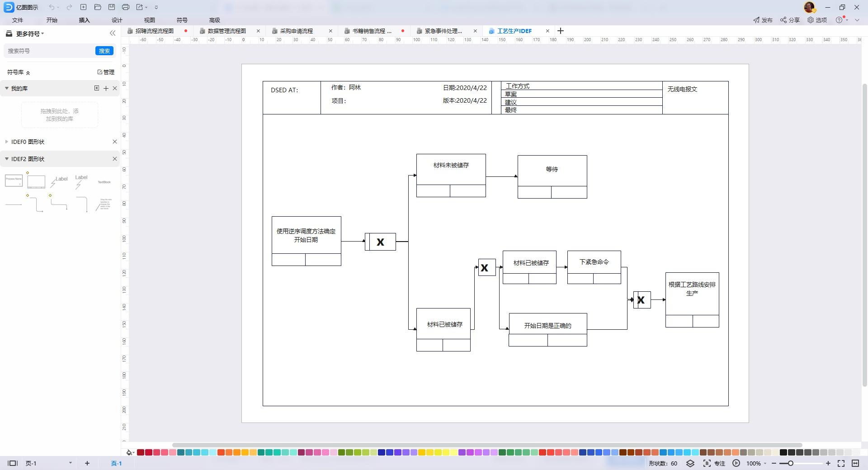Expand the IDEF0 图形状 library
The height and width of the screenshot is (470, 868).
point(28,142)
